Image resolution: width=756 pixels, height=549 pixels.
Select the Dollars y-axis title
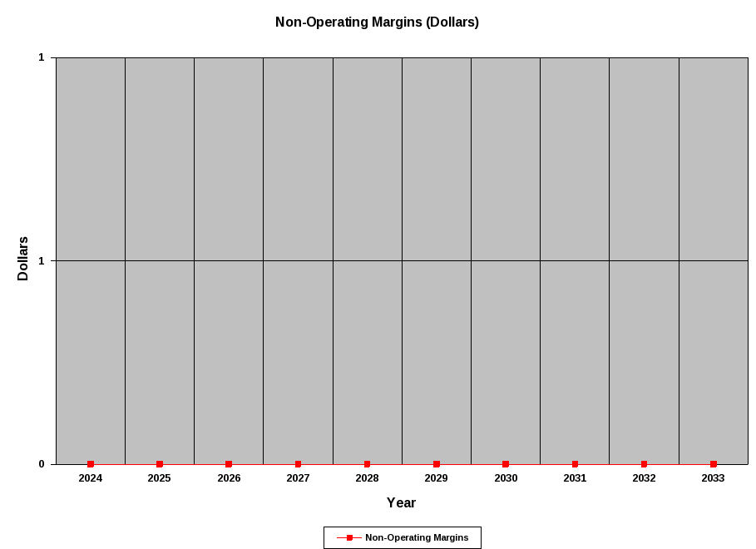[x=22, y=259]
